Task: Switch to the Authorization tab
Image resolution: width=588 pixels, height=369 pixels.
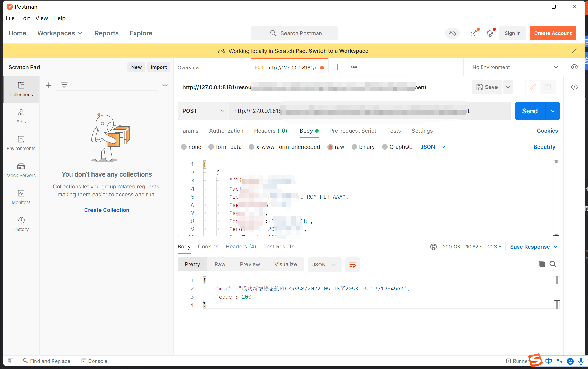Action: (x=226, y=131)
